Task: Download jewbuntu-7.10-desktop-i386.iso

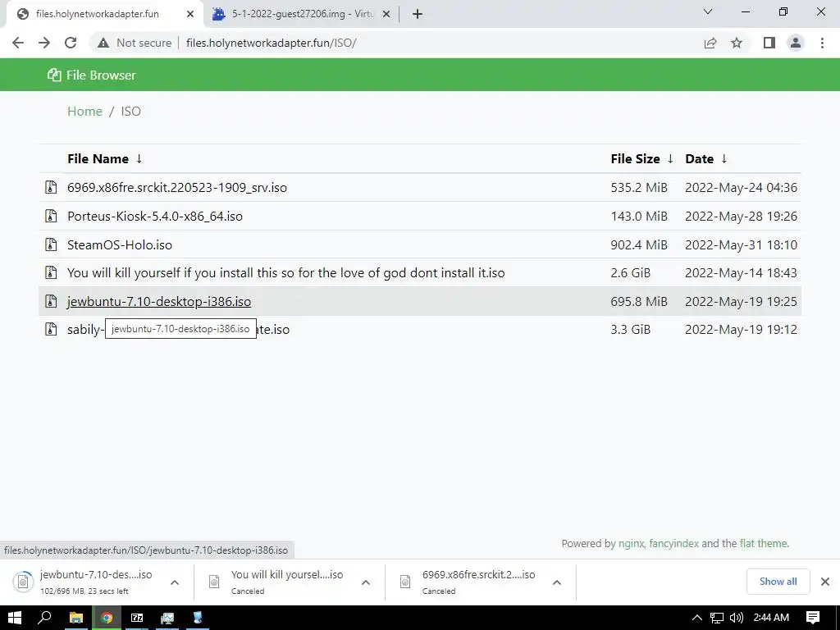Action: pyautogui.click(x=159, y=301)
